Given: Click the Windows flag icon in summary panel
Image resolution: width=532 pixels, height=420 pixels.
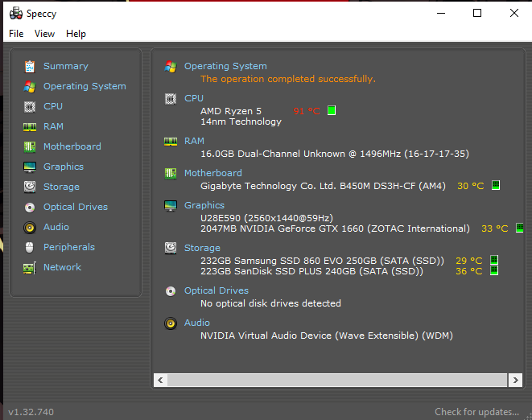Looking at the screenshot, I should coord(171,67).
